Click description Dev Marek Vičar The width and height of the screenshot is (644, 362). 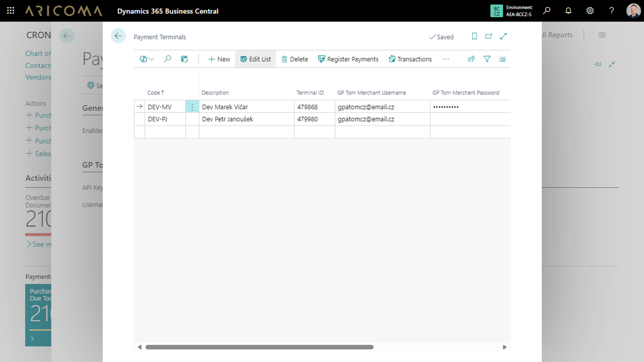[x=247, y=107]
